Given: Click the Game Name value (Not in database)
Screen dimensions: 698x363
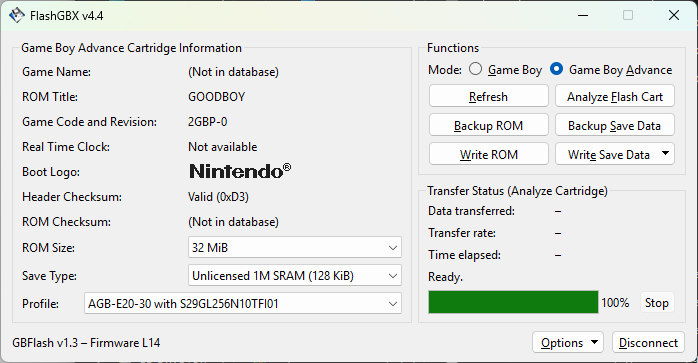Looking at the screenshot, I should [x=233, y=72].
